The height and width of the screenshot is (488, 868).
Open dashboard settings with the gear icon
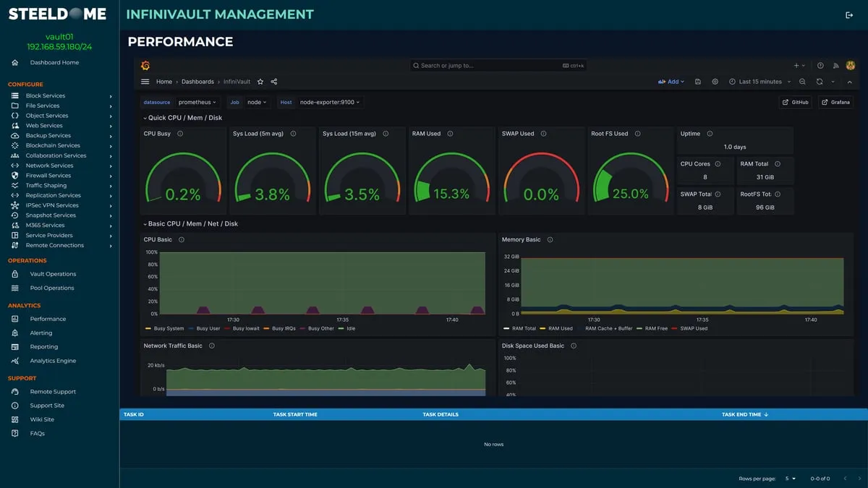(x=715, y=82)
